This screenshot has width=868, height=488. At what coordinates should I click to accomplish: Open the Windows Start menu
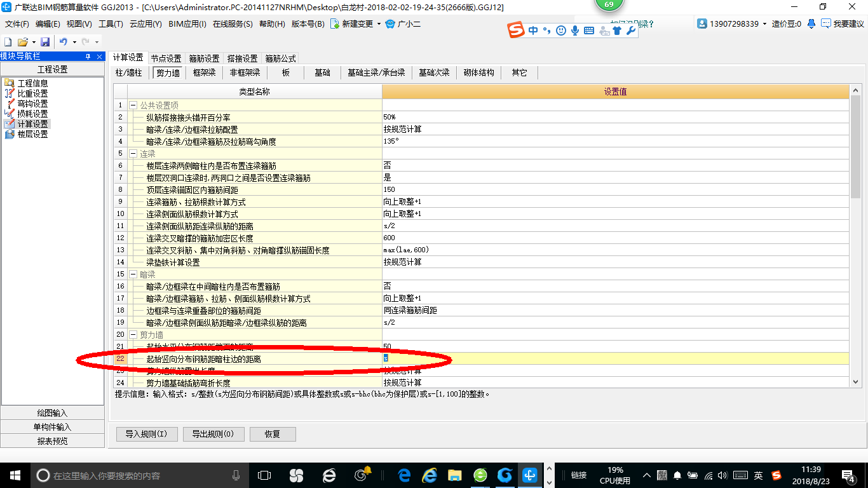[15, 475]
